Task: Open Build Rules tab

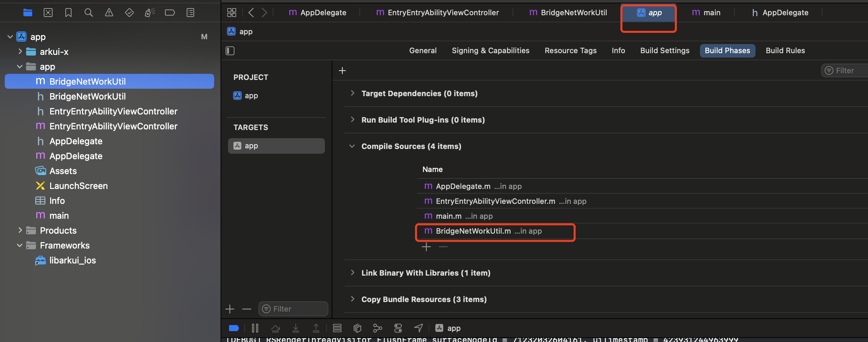Action: [785, 51]
